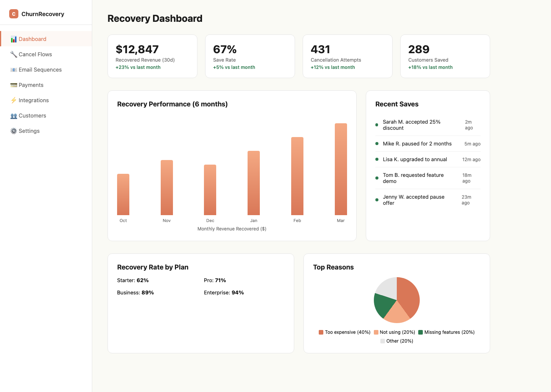Click the Settings gear icon
The width and height of the screenshot is (551, 392).
(13, 131)
